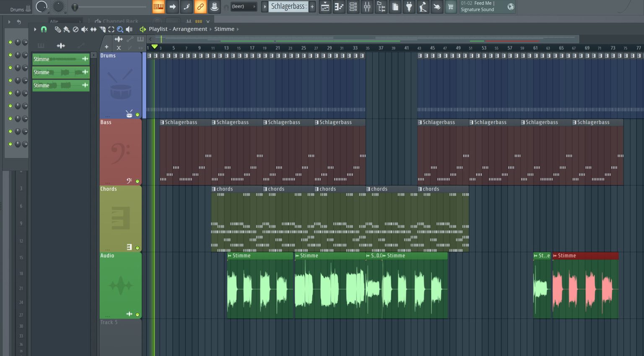Open the Schlagerbass pattern selector
The height and width of the screenshot is (356, 644).
[x=288, y=7]
